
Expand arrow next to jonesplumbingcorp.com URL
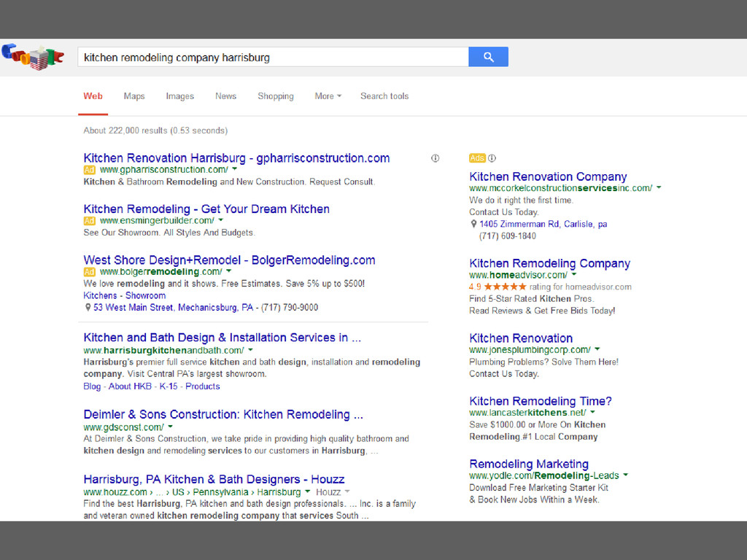tap(597, 349)
